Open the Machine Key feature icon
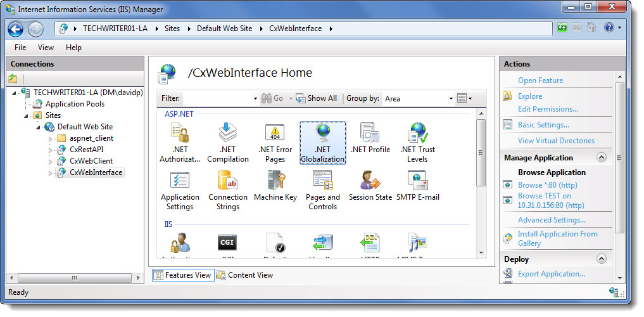644x317 pixels. [275, 186]
